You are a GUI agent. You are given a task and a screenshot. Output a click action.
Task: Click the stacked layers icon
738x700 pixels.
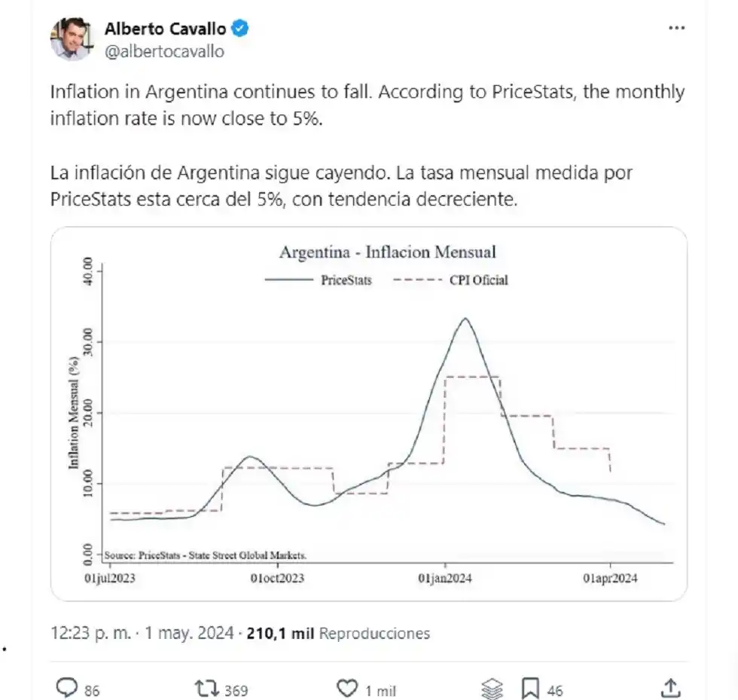[491, 688]
